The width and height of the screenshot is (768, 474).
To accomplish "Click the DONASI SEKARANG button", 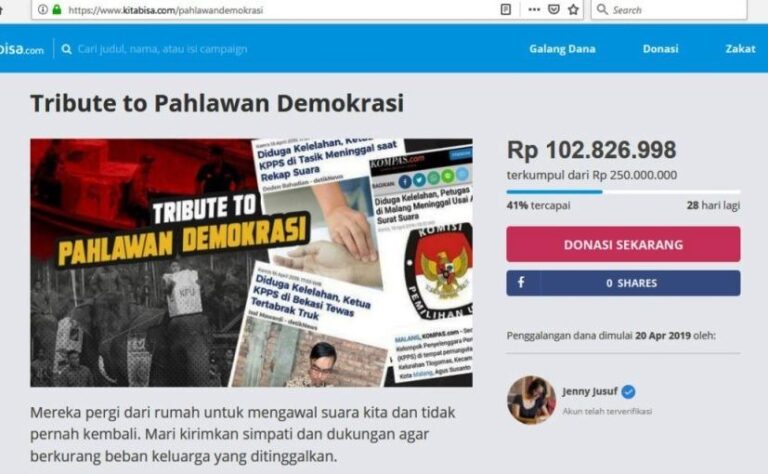I will tap(623, 244).
